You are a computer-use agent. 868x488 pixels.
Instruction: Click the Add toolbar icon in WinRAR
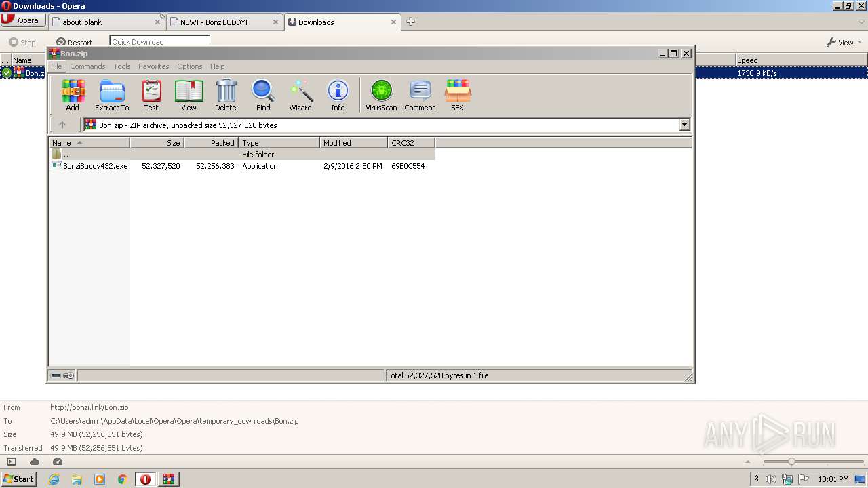click(73, 95)
